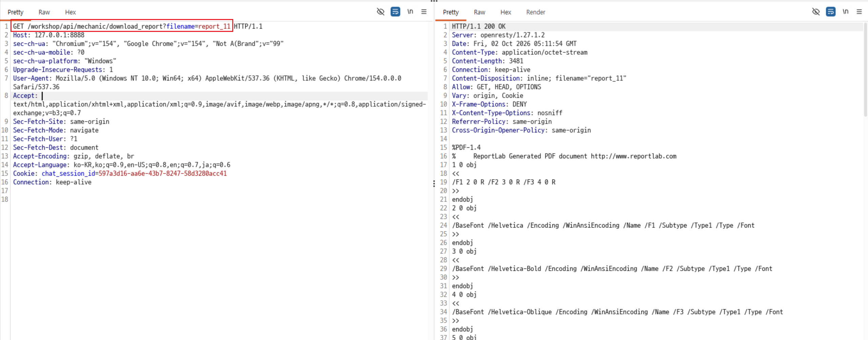Click the filename value report_11 in request
Screen dimensions: 868x340
(214, 26)
